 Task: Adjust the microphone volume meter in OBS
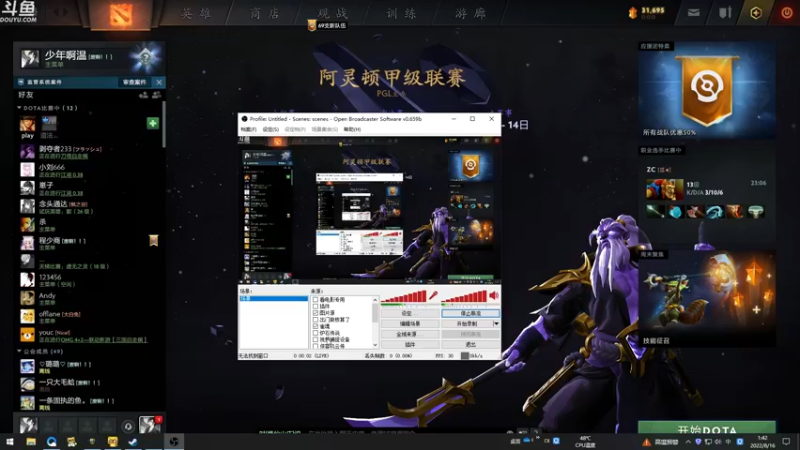click(404, 296)
